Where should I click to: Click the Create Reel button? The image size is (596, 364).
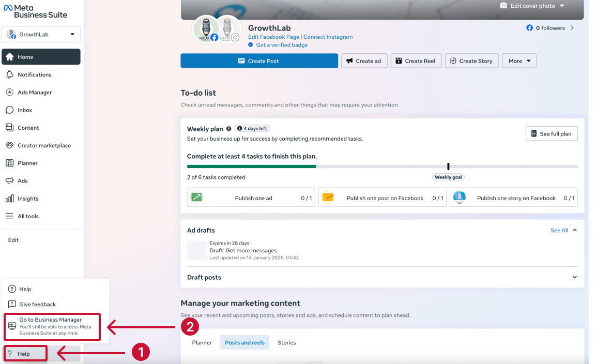click(416, 61)
